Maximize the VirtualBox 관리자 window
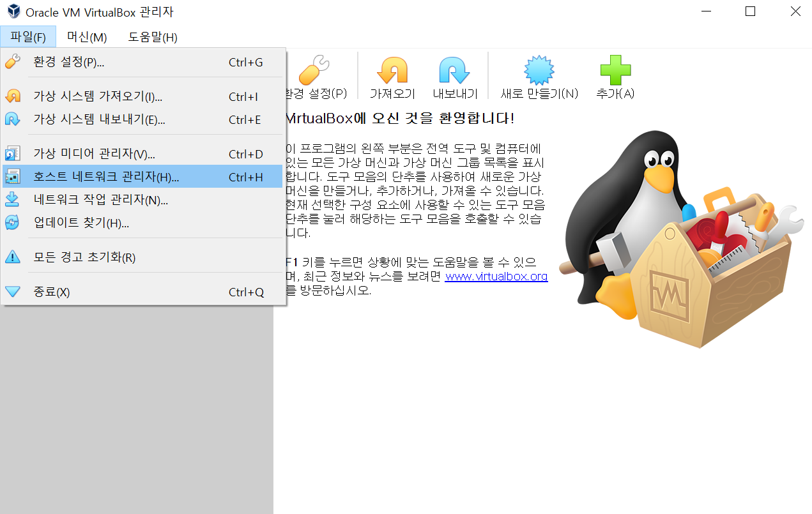The height and width of the screenshot is (514, 812). coord(750,11)
